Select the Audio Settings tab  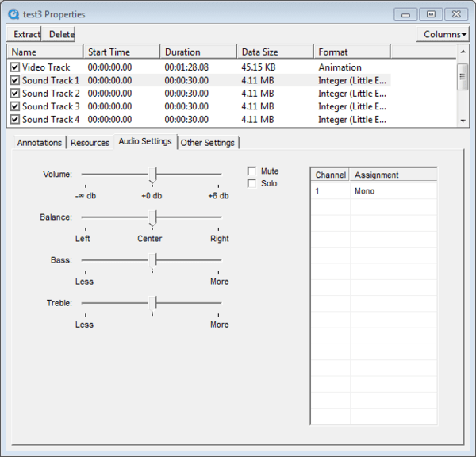[x=145, y=141]
